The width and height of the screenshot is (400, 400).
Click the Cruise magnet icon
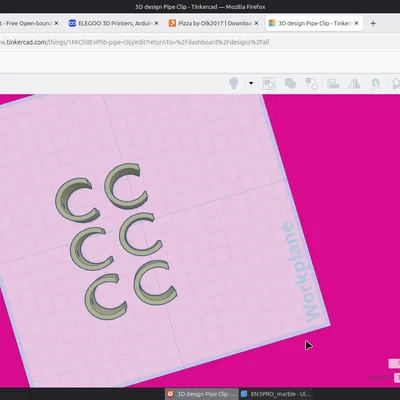coord(376,83)
